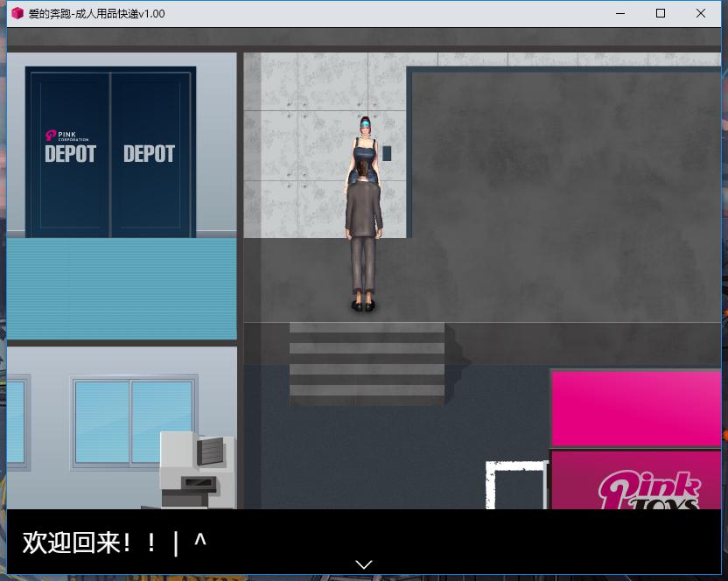Click the window title 爱的奔跑-成人用品快递v1.00
728x581 pixels.
(x=96, y=14)
